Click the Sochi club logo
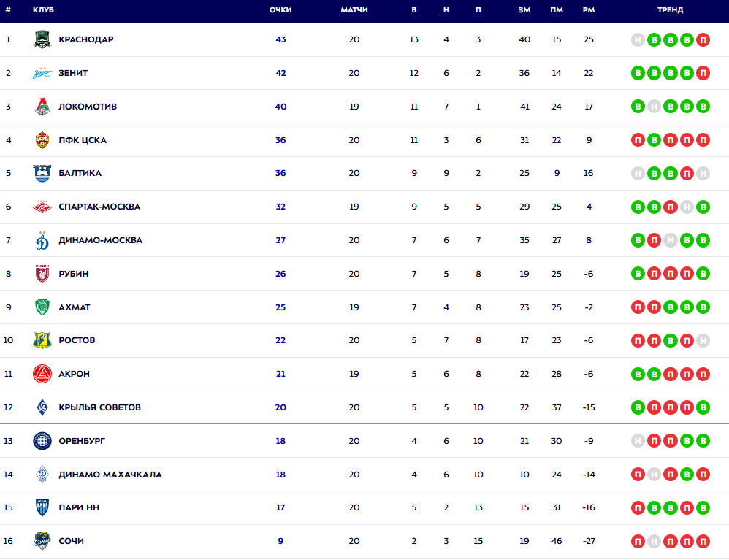This screenshot has height=560, width=729. [42, 541]
